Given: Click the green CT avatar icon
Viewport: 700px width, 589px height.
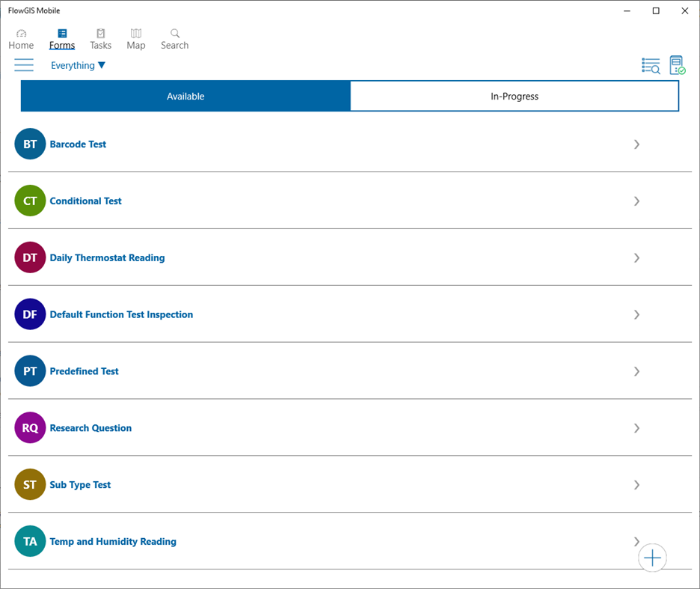Looking at the screenshot, I should point(30,201).
